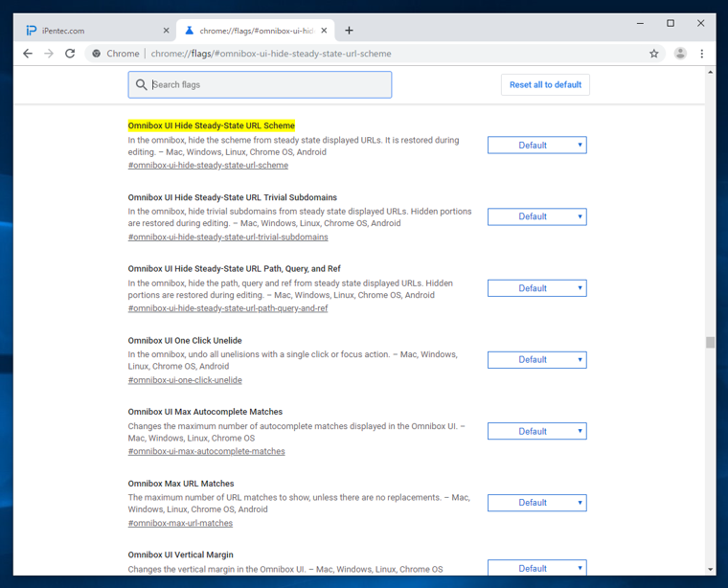Click #omnibox-ui-hide-steady-state-url-path-query-and-ref link
Screen dimensions: 728x588
click(228, 308)
